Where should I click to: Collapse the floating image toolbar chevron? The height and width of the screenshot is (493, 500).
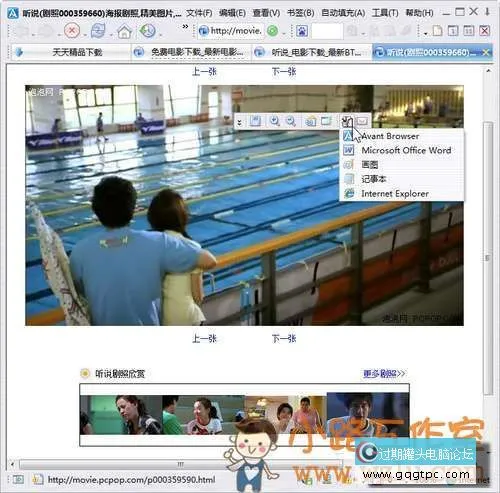(240, 123)
